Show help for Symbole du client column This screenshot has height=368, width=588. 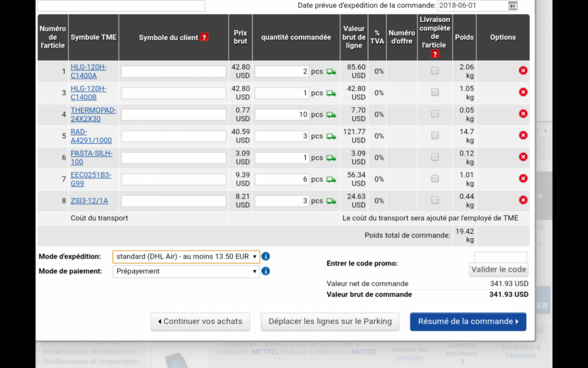pos(204,37)
